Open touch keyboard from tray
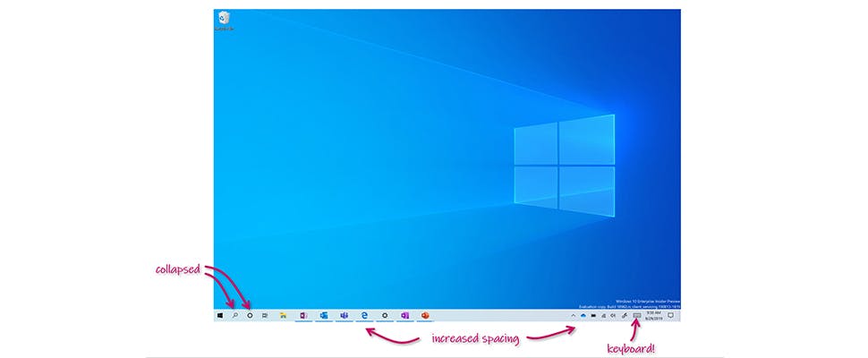The width and height of the screenshot is (868, 358). (636, 315)
